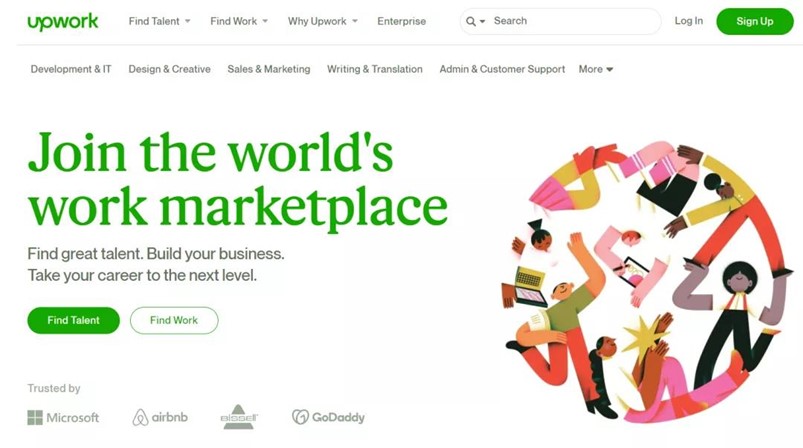
Task: Click the Upwork logo
Action: (63, 22)
